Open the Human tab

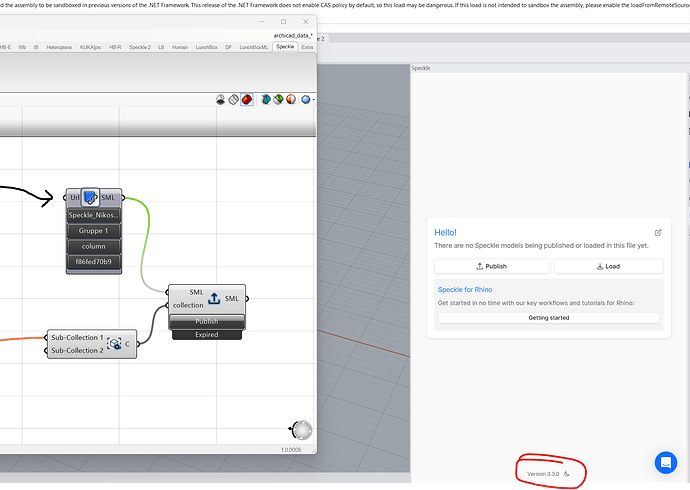(x=180, y=47)
